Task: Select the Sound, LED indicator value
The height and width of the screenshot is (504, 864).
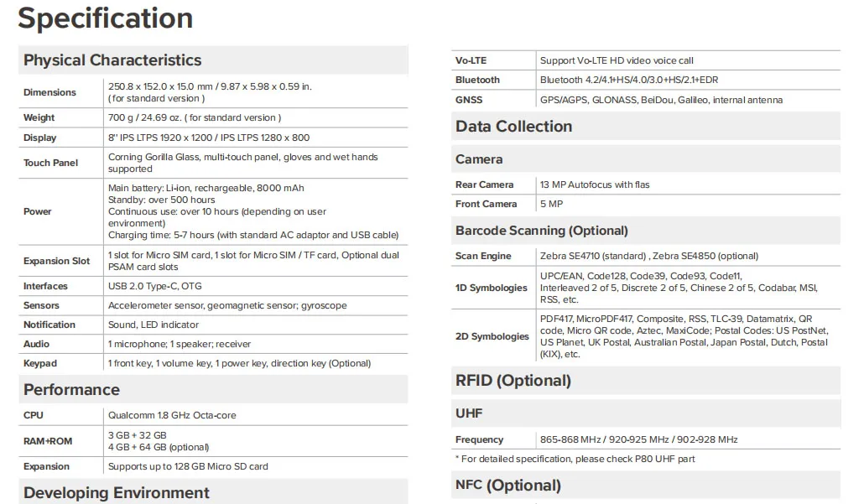Action: point(154,325)
